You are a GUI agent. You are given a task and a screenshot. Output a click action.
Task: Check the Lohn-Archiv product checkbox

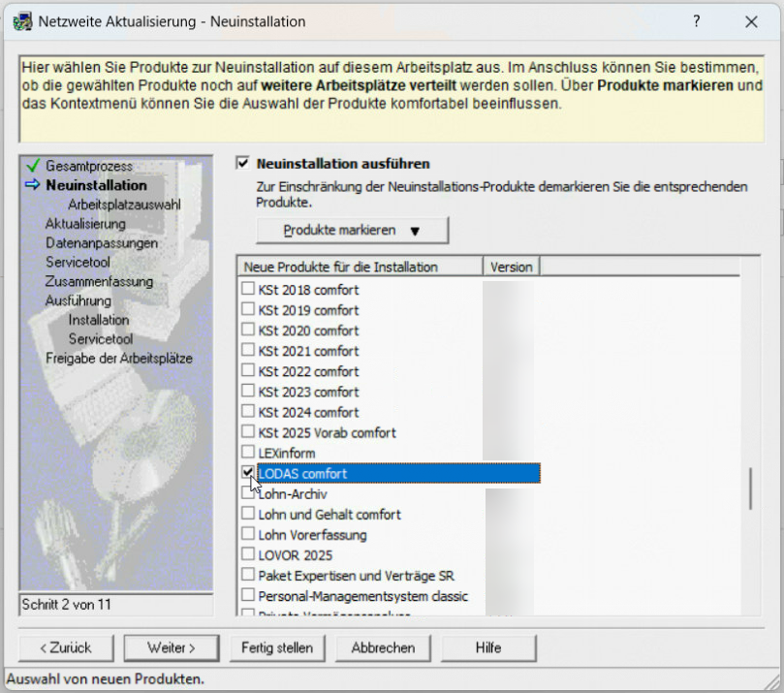tap(248, 494)
